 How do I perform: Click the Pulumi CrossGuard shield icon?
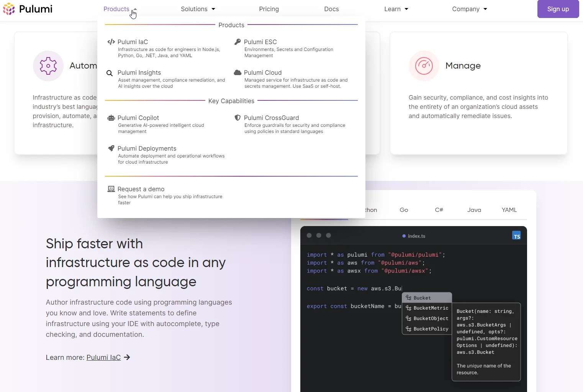point(237,118)
